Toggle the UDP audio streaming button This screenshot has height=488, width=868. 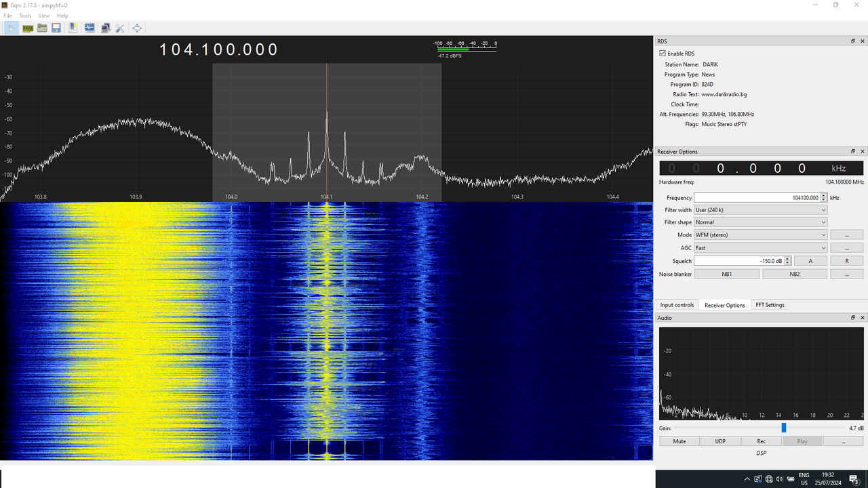tap(720, 441)
